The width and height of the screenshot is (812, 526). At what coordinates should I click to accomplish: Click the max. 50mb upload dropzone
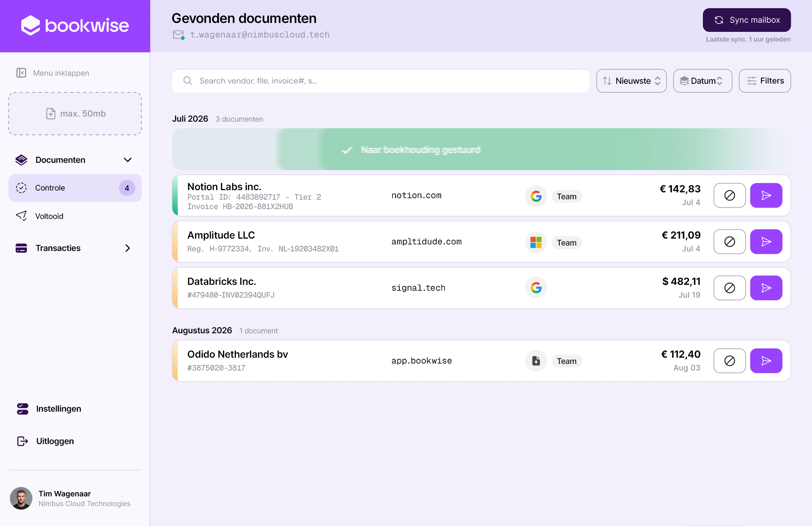pos(75,114)
